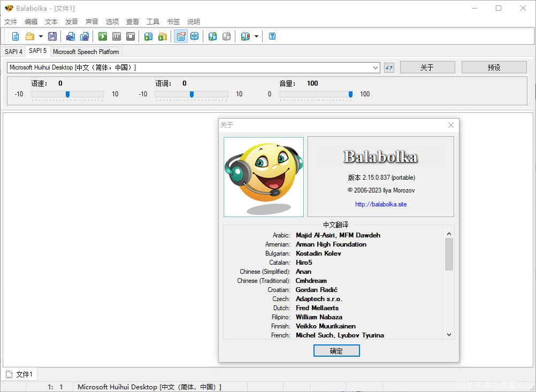The height and width of the screenshot is (392, 536).
Task: Click the Chinese (Simplified) translator Anan
Action: click(x=303, y=272)
